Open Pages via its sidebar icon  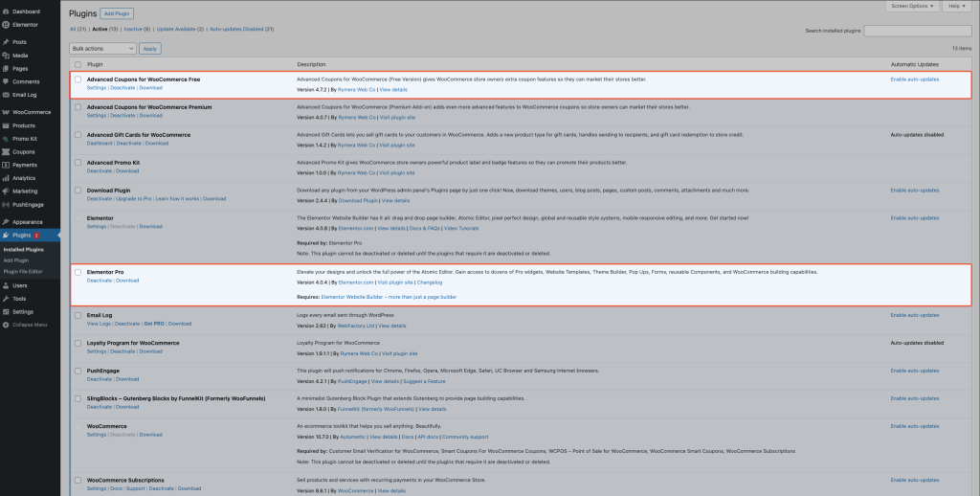[x=6, y=69]
